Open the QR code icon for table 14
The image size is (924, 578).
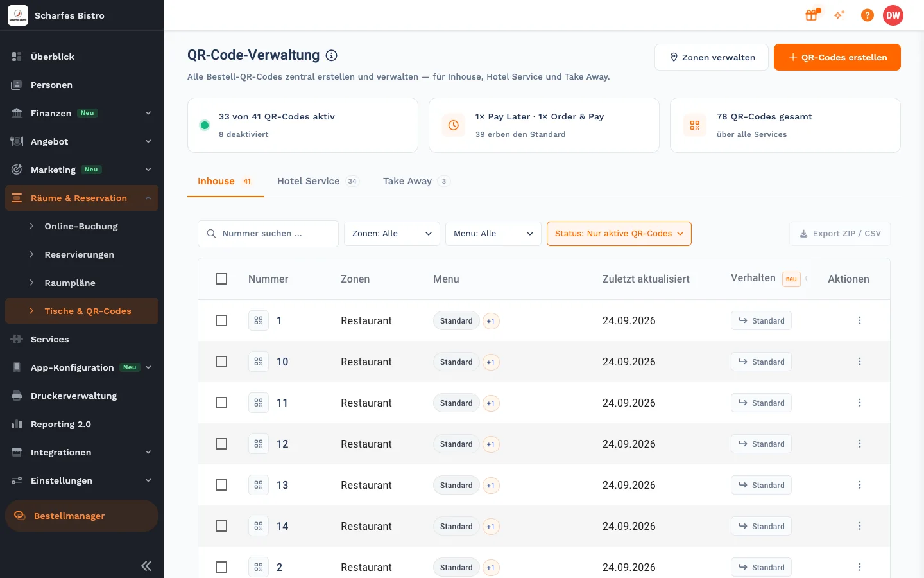coord(259,526)
